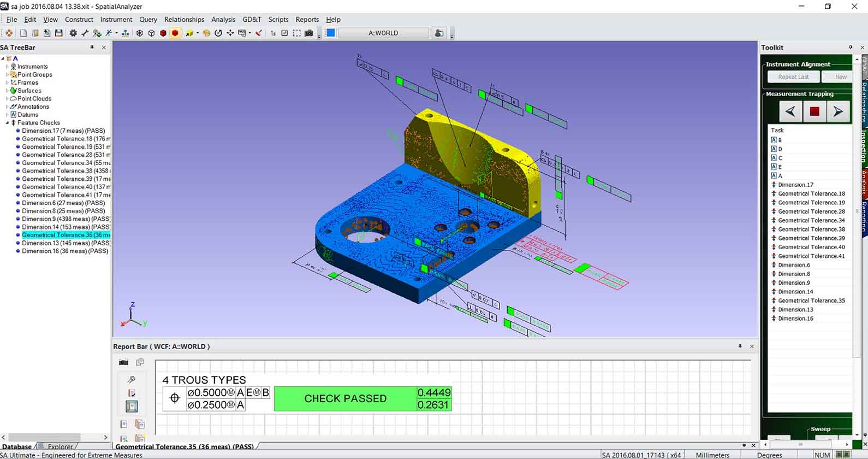Open the Relationships menu
The image size is (868, 459).
click(184, 19)
